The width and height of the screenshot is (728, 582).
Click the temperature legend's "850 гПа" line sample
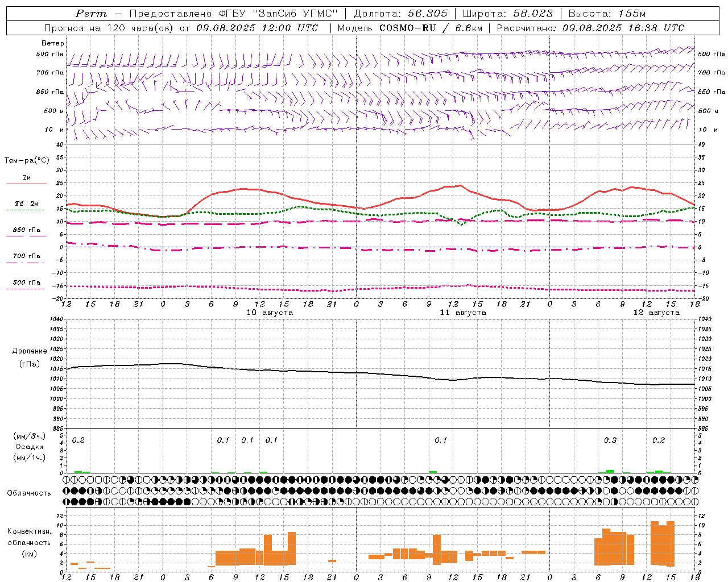click(x=26, y=236)
